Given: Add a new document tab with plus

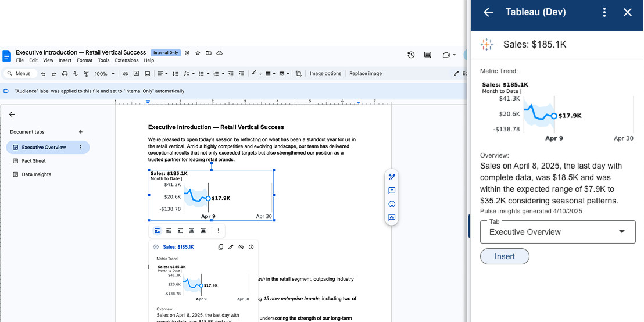Looking at the screenshot, I should coord(80,132).
